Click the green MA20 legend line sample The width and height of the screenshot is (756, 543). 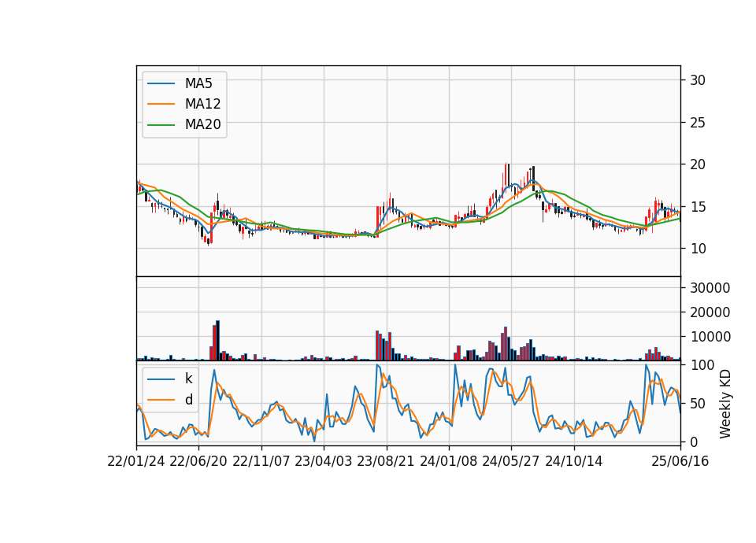pyautogui.click(x=161, y=125)
